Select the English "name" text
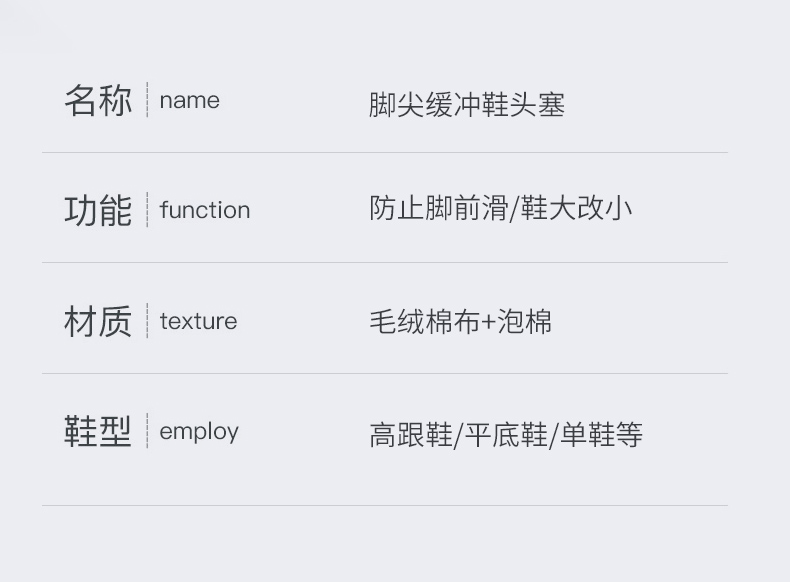Screen dimensions: 790x583 click(x=189, y=101)
